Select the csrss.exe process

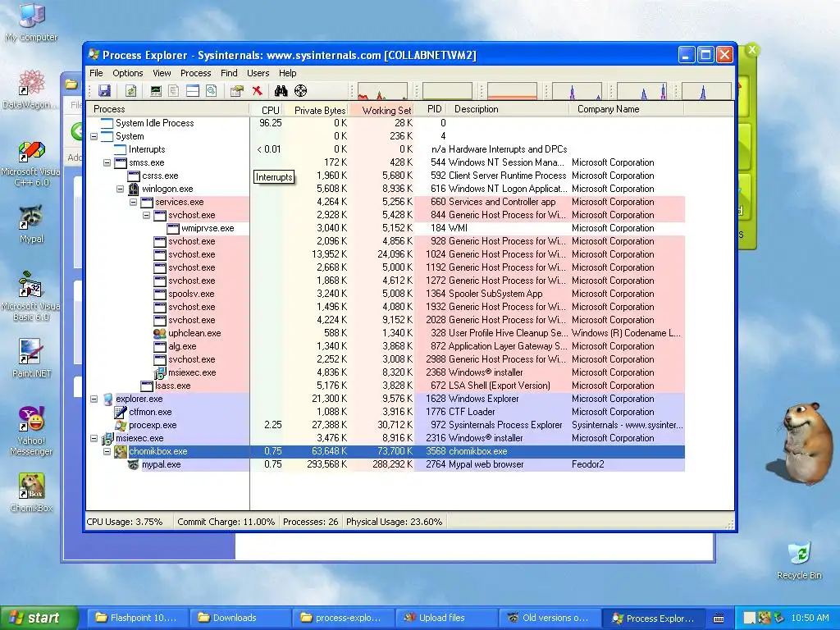pyautogui.click(x=385, y=176)
